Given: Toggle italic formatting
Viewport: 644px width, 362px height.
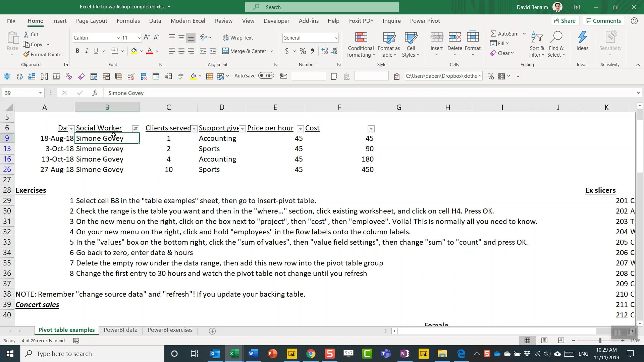Looking at the screenshot, I should pos(87,51).
